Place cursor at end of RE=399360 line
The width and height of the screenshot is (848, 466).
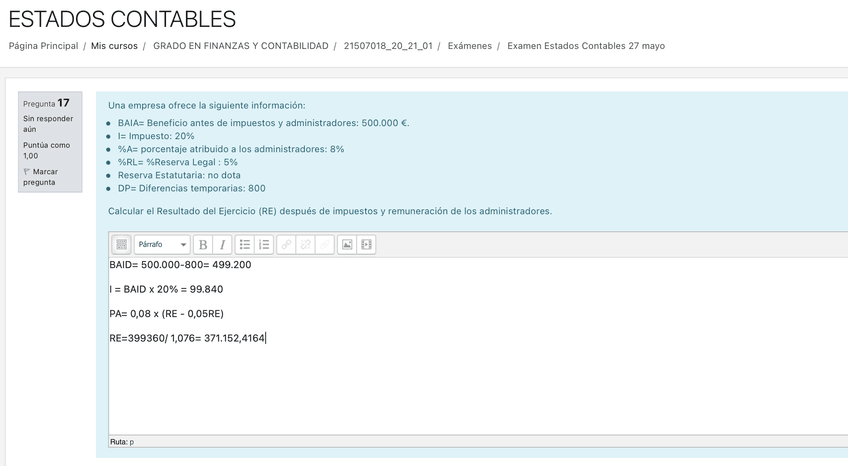266,338
